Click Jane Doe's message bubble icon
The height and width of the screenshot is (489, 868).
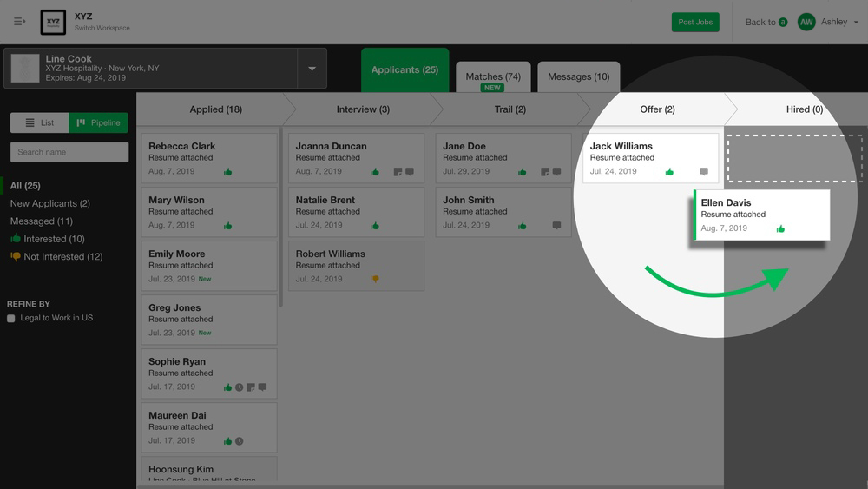(x=557, y=172)
